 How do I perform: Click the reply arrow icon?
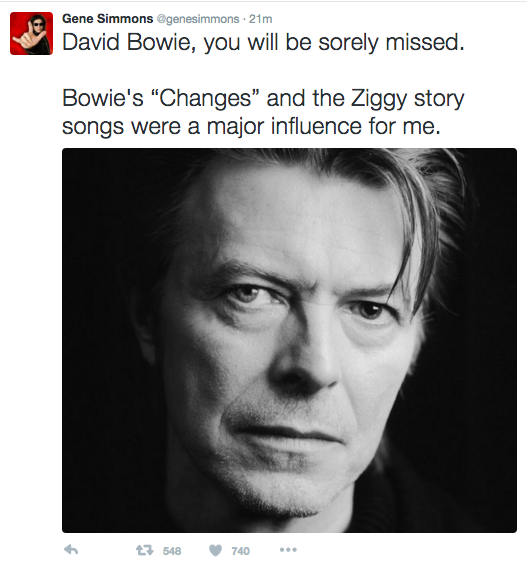[71, 550]
